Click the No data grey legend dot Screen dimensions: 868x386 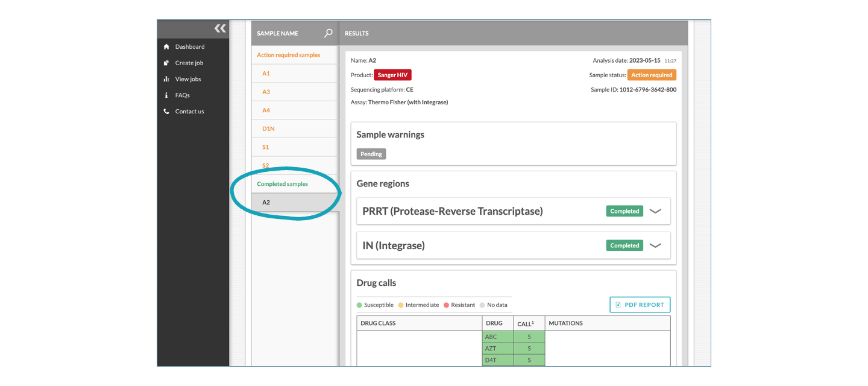[x=482, y=305]
